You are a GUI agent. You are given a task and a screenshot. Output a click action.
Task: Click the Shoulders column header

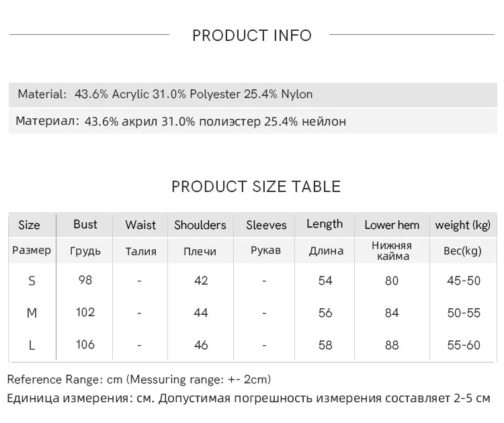pos(200,225)
